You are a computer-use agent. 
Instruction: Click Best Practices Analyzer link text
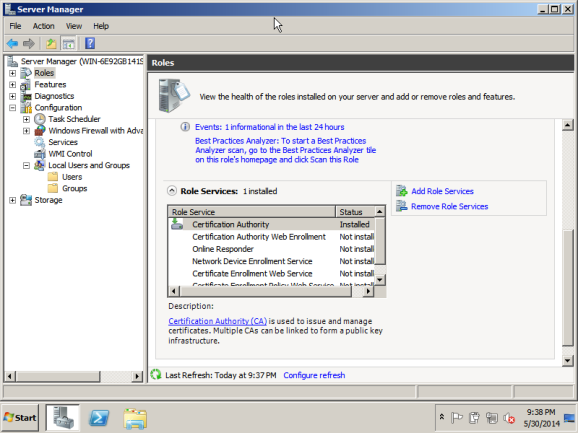(x=286, y=150)
